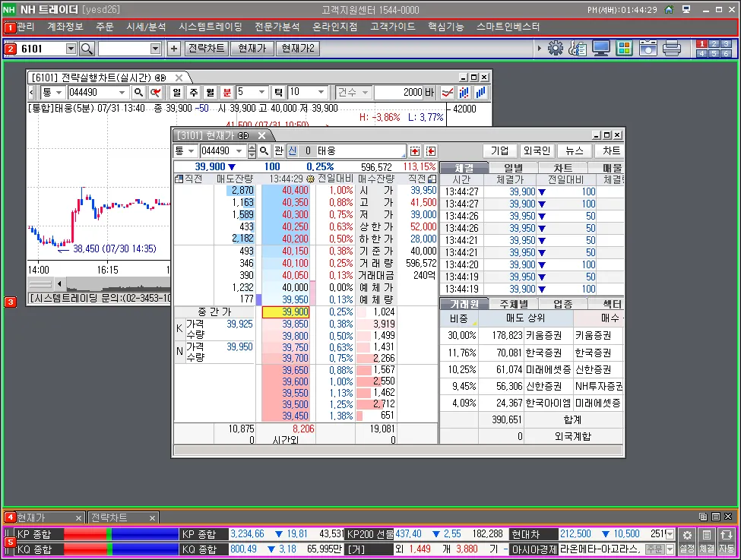Click the plus add button in main toolbar
The width and height of the screenshot is (741, 560).
174,49
